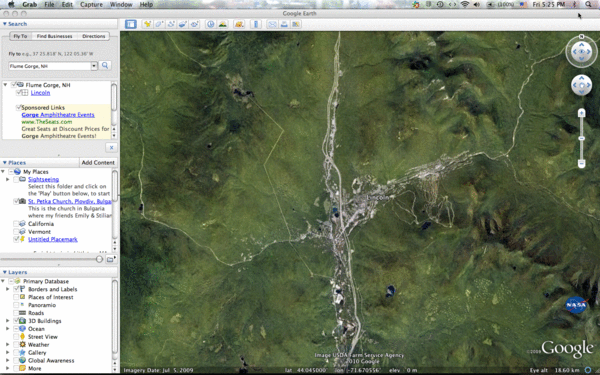Click the zoom in plus button

click(x=582, y=113)
